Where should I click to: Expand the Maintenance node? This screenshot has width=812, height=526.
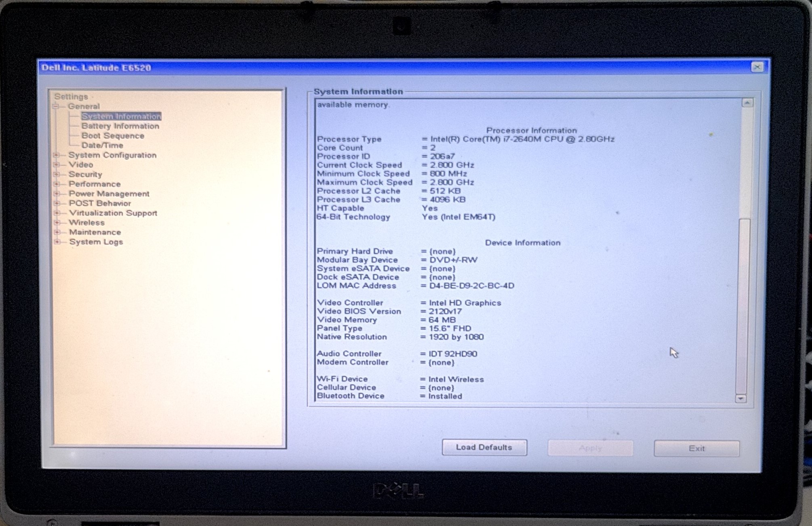click(57, 232)
